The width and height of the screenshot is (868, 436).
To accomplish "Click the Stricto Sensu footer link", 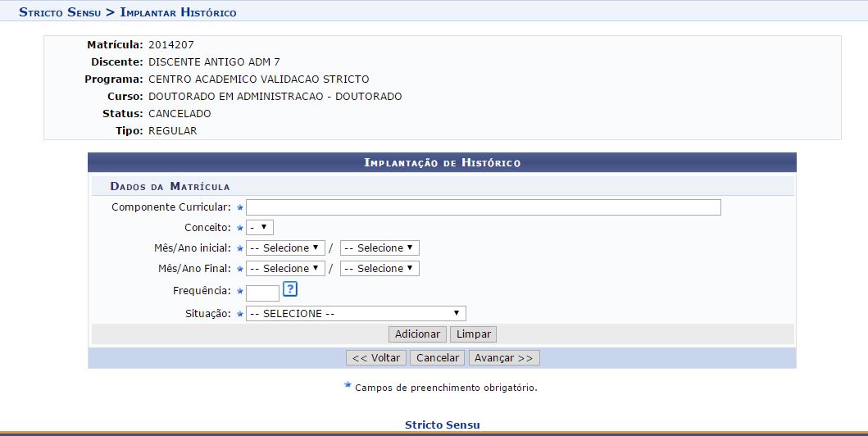I will pos(442,425).
